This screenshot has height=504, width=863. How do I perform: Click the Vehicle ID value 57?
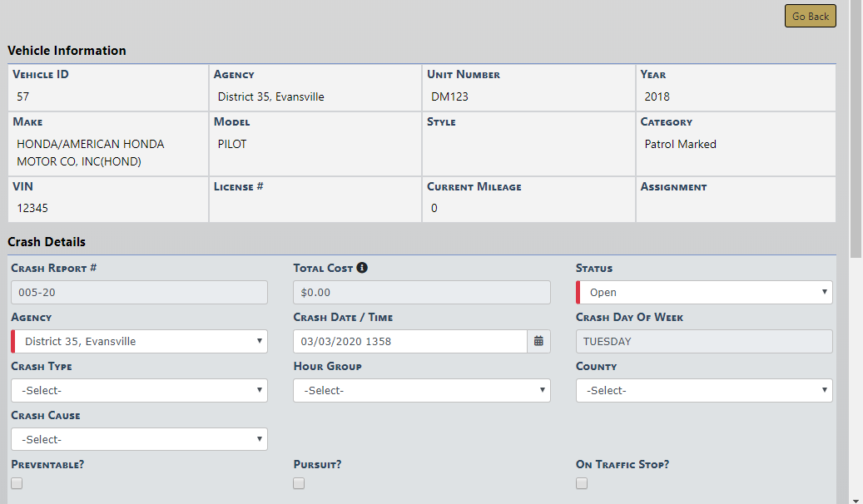tap(23, 96)
